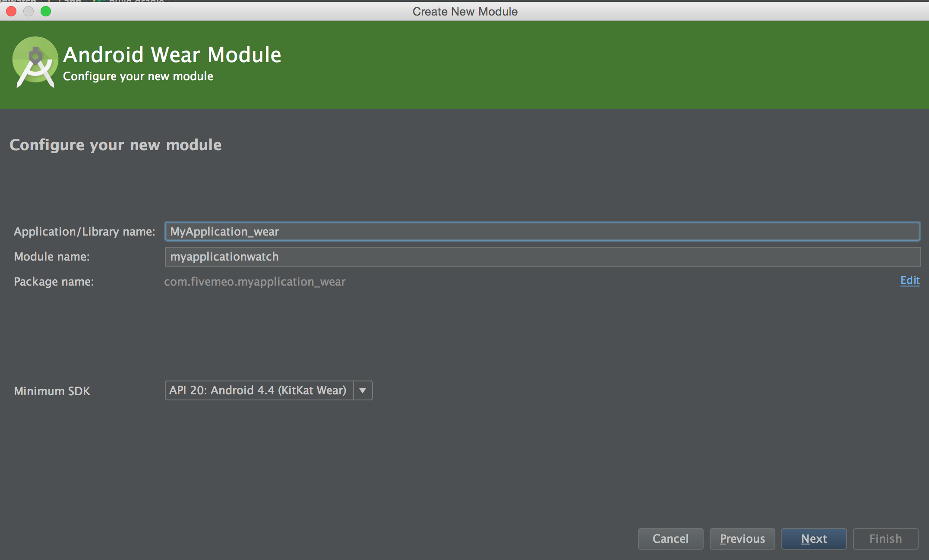Click the Module name label
This screenshot has height=560, width=929.
(52, 257)
